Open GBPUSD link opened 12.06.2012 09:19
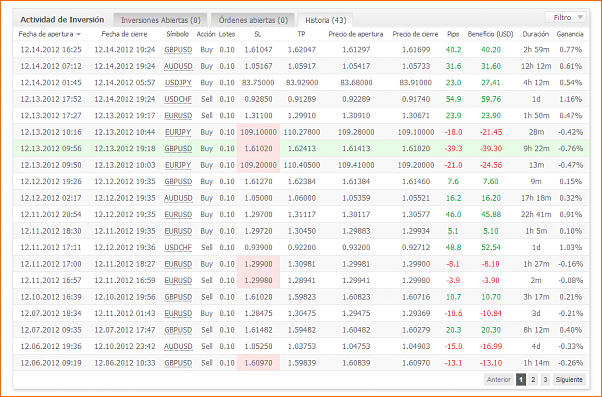Screen dimensions: 602x397 [x=178, y=363]
